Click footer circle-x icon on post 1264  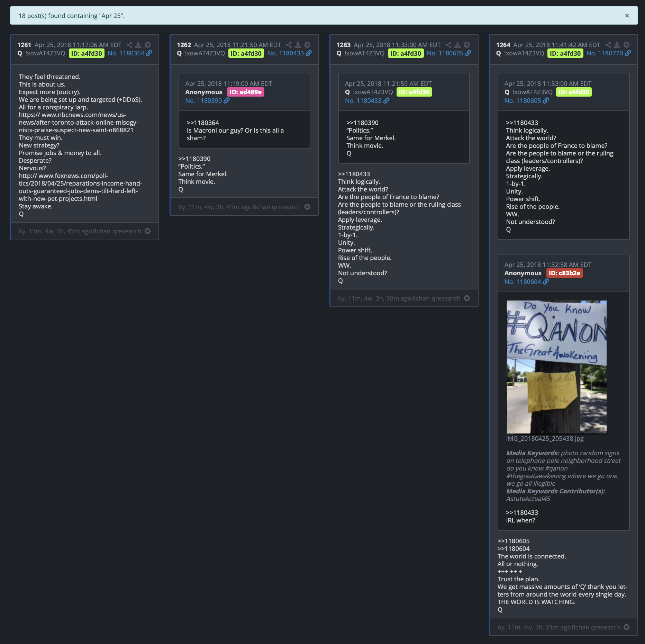click(626, 627)
